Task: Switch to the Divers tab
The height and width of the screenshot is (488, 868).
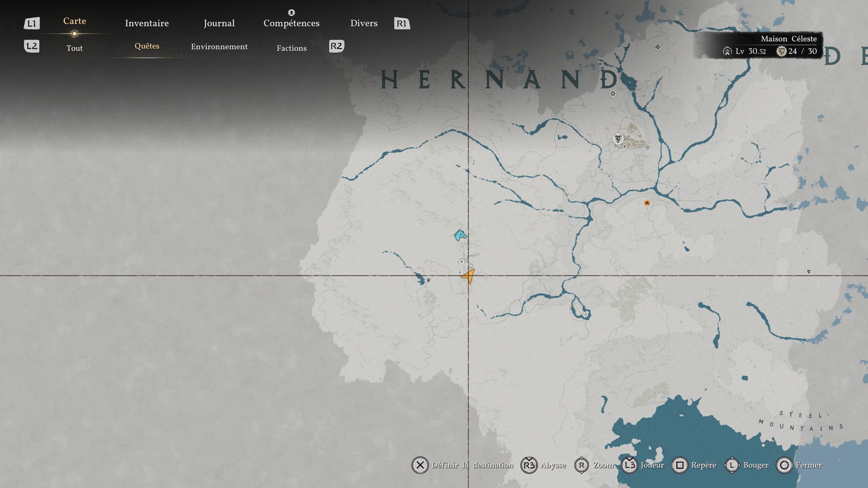Action: click(364, 23)
